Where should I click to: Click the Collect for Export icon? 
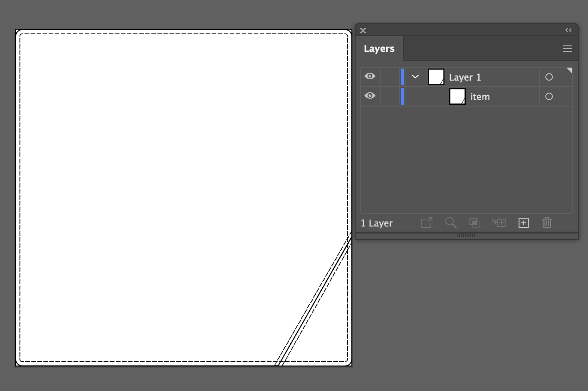click(426, 223)
